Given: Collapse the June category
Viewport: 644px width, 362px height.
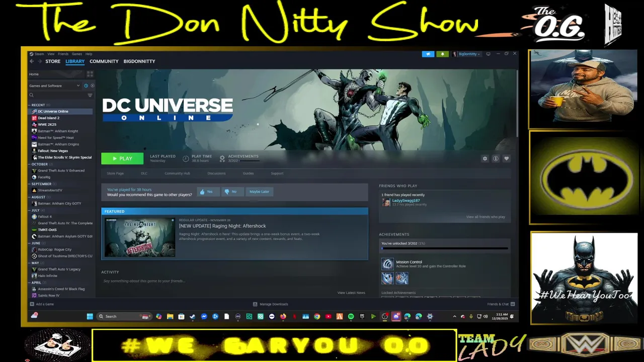Looking at the screenshot, I should point(35,243).
